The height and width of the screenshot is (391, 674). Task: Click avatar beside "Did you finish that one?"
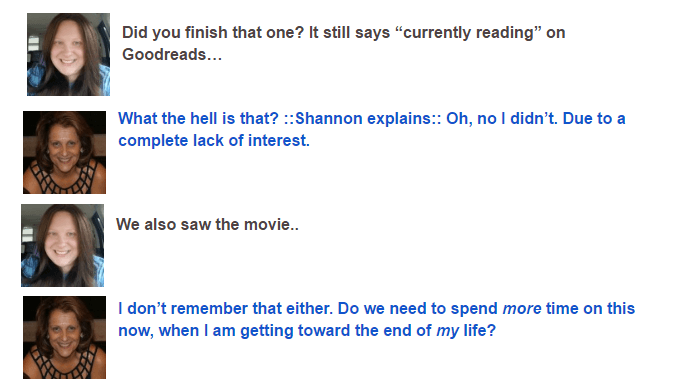(68, 54)
